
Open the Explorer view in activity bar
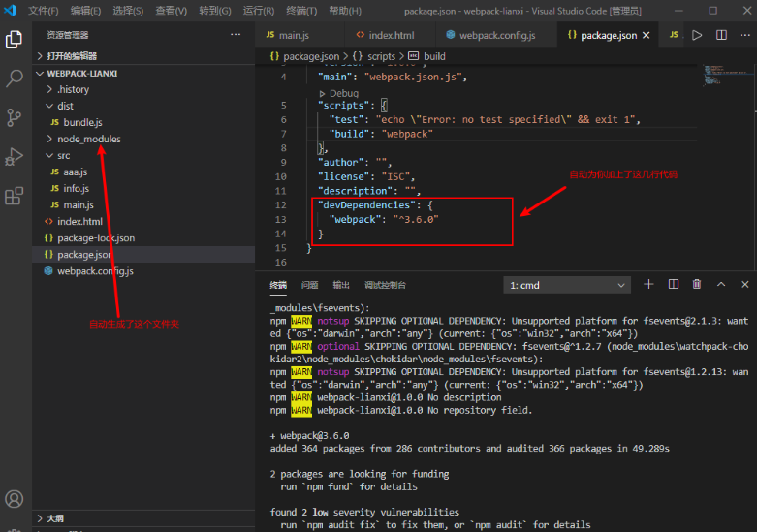[x=14, y=39]
